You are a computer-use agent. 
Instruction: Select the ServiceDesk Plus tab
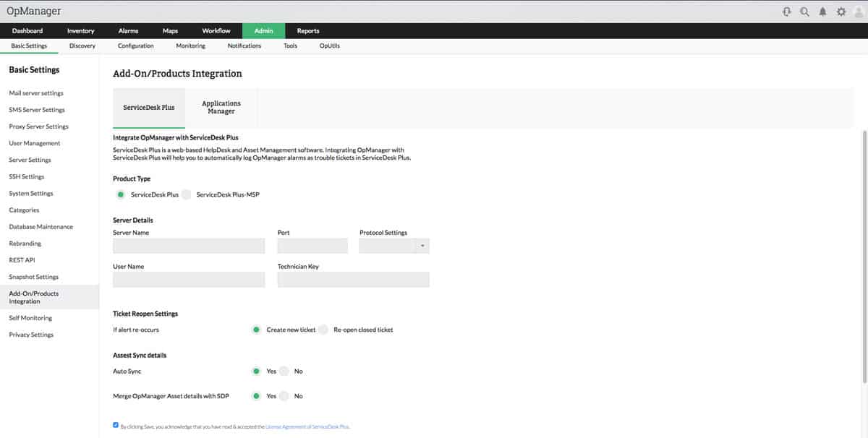pos(149,108)
